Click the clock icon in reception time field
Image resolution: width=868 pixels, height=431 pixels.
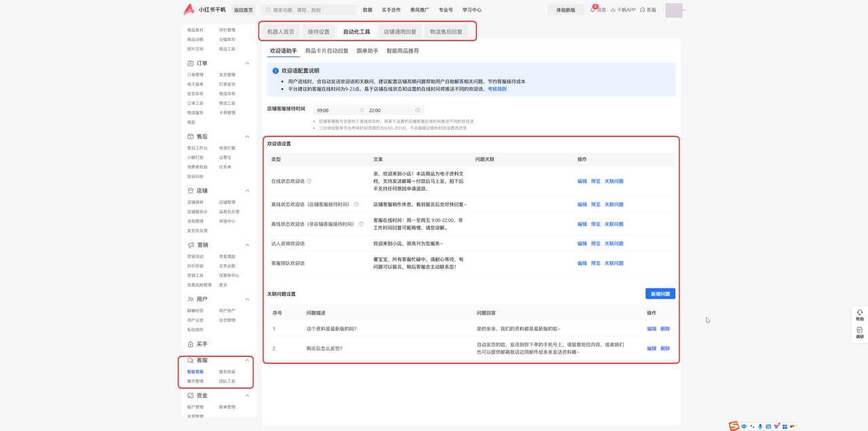[418, 110]
